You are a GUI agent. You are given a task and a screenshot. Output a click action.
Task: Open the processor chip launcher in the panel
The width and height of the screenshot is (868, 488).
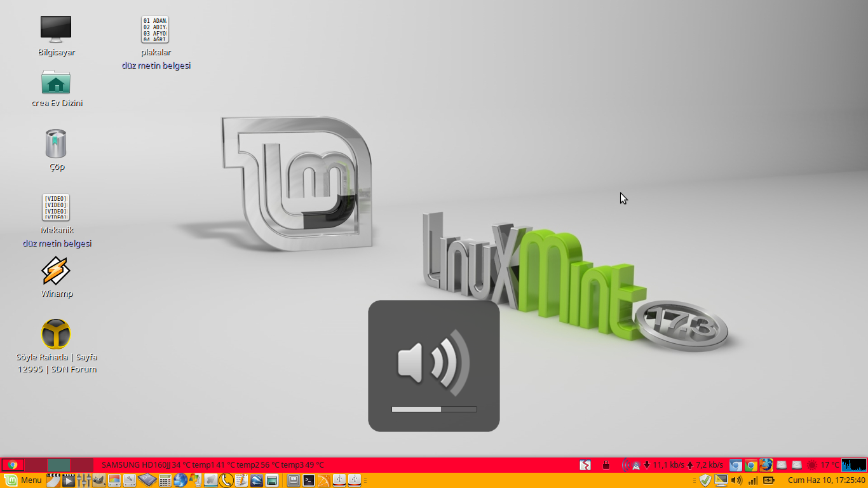click(x=147, y=480)
